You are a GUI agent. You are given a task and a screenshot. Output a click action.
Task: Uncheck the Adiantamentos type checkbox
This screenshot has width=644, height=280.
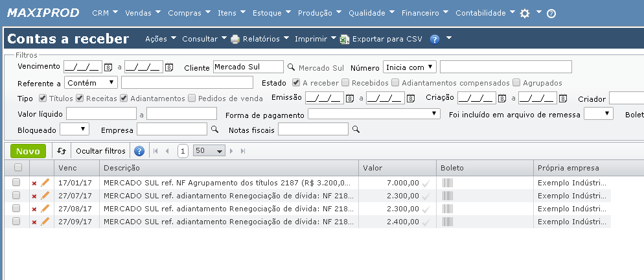(124, 99)
